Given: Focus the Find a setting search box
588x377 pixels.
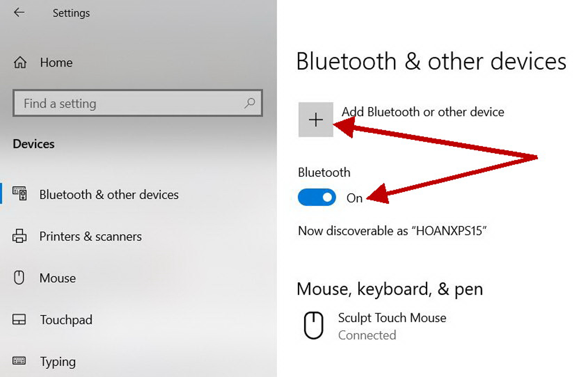Looking at the screenshot, I should click(138, 103).
